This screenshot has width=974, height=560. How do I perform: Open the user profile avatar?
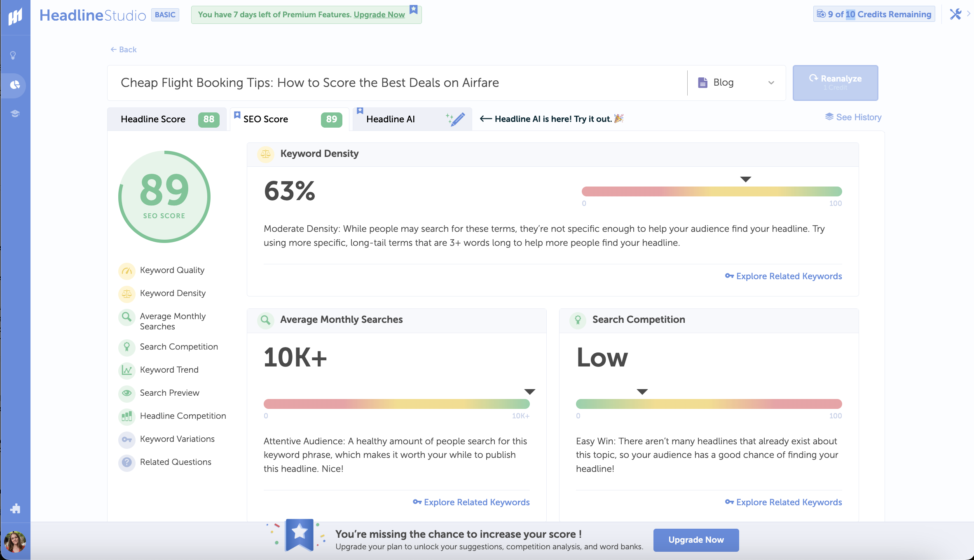15,542
